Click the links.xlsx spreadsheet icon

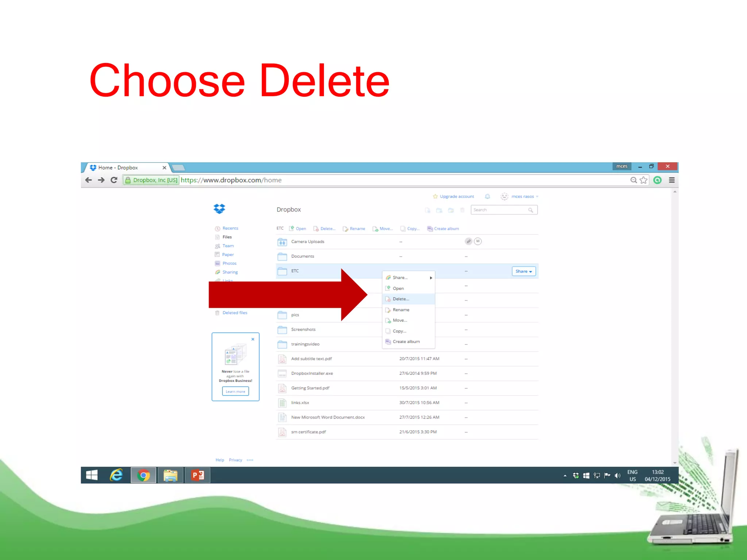tap(282, 403)
